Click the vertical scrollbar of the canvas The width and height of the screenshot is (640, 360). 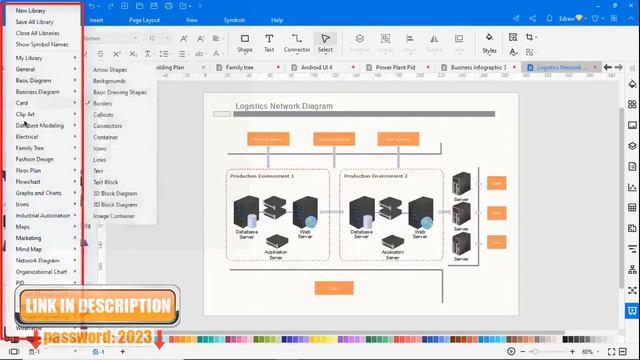tap(622, 198)
